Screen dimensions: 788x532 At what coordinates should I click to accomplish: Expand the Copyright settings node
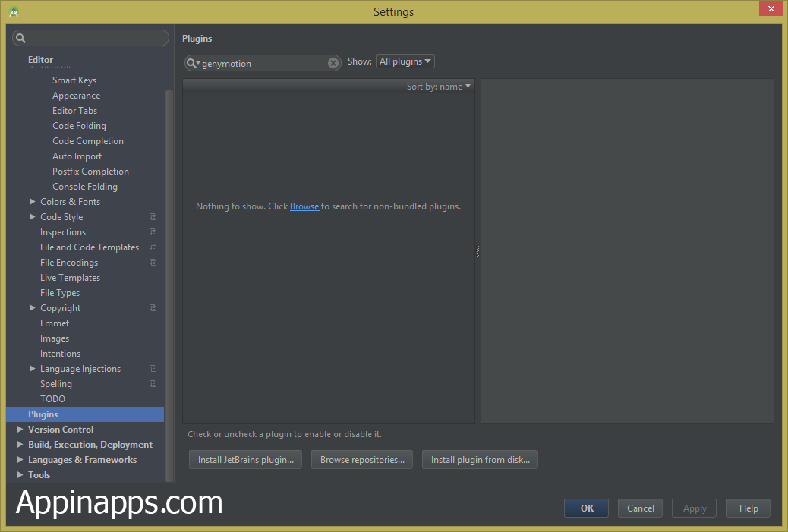coord(32,307)
